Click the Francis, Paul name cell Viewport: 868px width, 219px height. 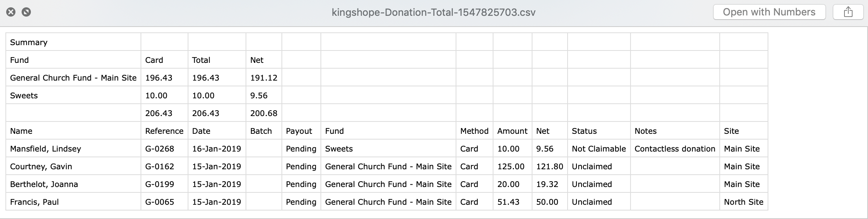point(73,202)
